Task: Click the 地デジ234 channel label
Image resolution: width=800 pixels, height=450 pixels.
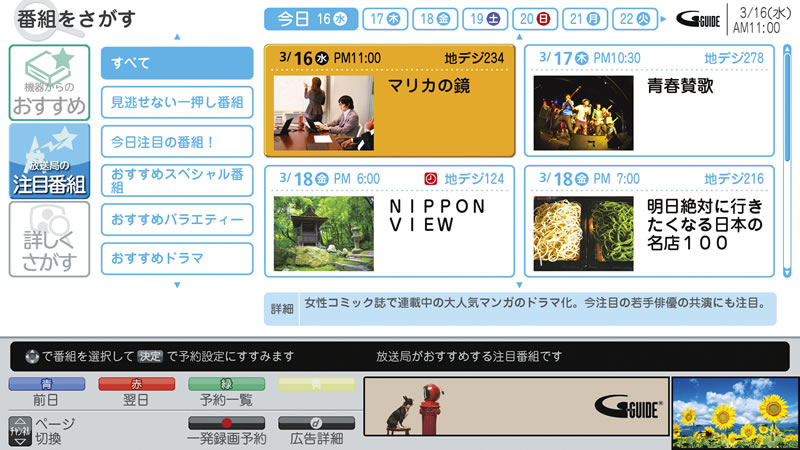Action: 474,58
